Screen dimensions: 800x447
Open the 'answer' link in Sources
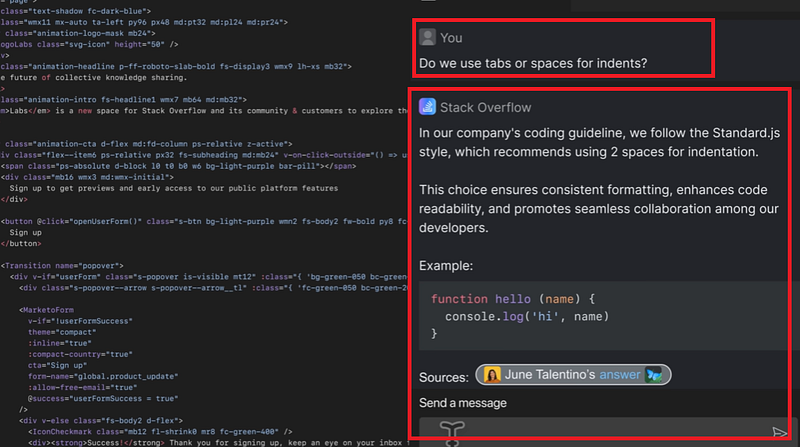click(x=619, y=375)
